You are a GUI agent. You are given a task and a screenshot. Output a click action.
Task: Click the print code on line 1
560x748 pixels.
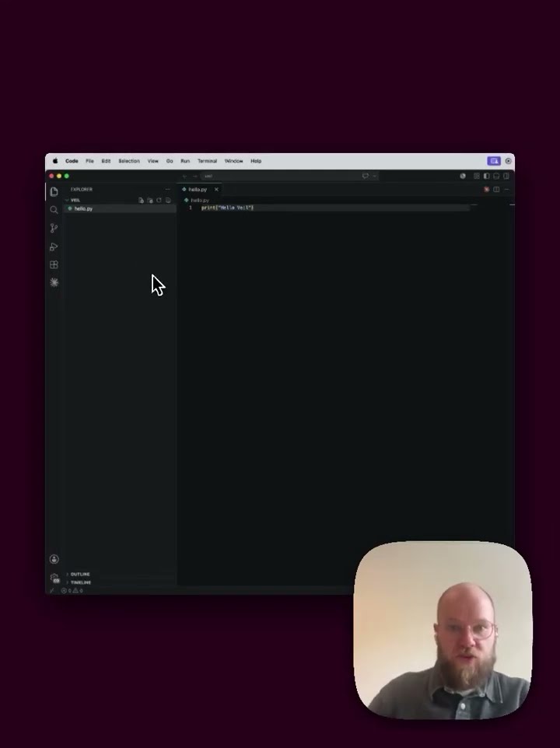coord(227,208)
